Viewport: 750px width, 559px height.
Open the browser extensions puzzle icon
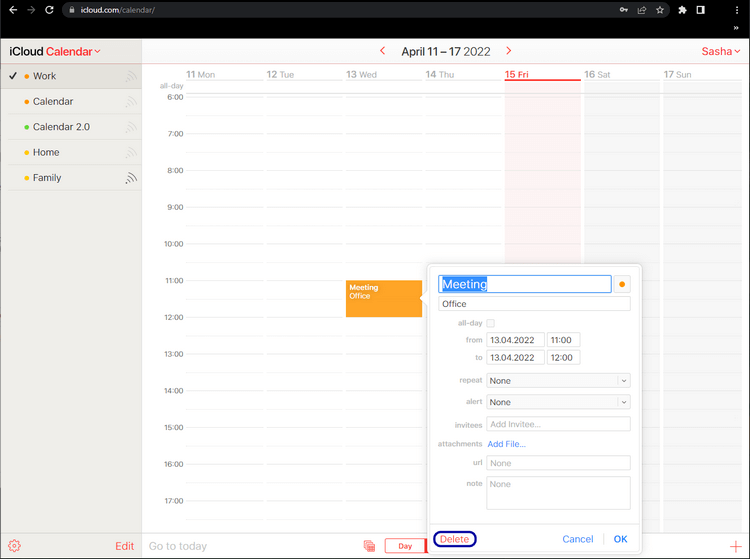point(683,10)
